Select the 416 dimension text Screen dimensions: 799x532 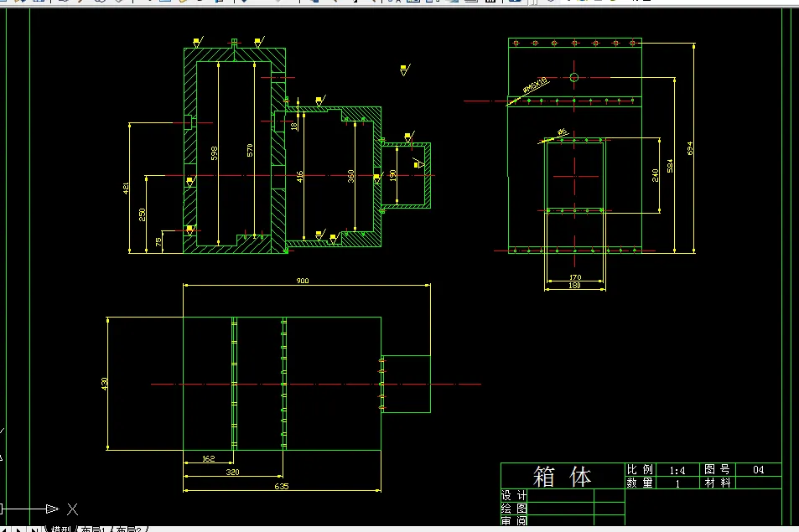[x=299, y=177]
